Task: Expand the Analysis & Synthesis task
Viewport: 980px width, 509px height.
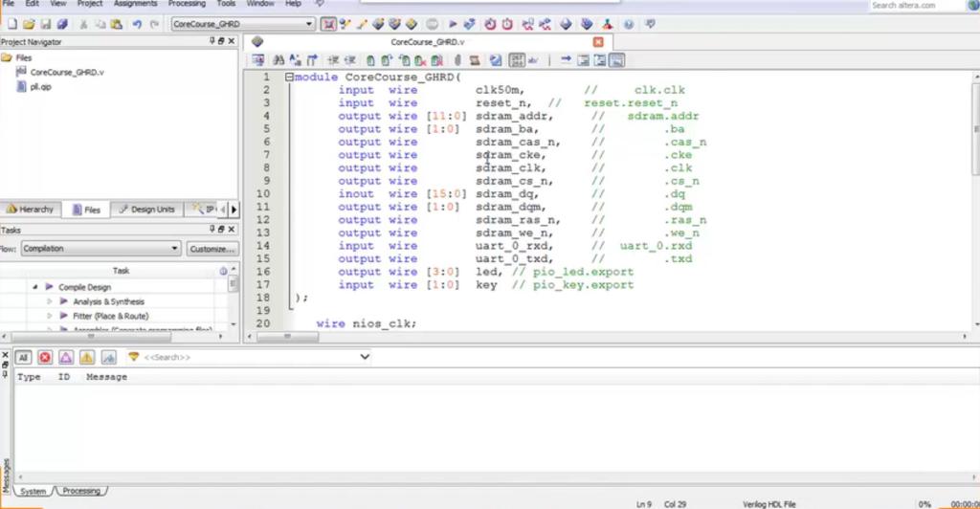Action: [x=51, y=301]
